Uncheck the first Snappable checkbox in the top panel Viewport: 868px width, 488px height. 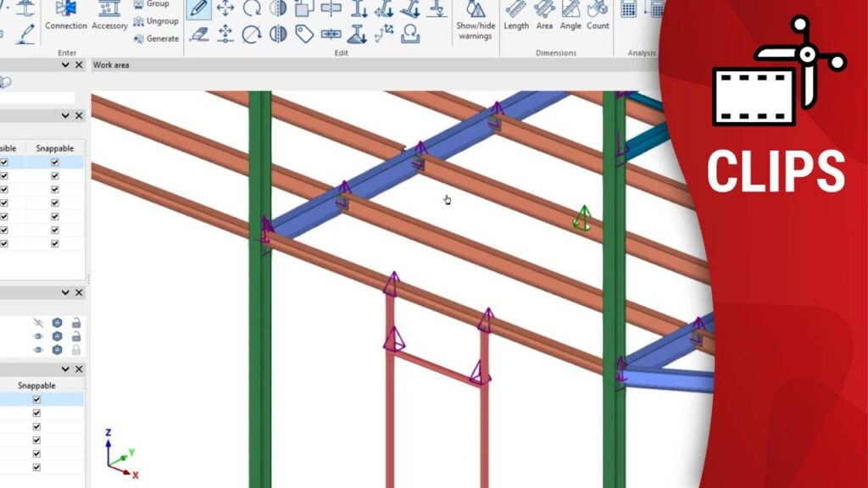[x=54, y=162]
